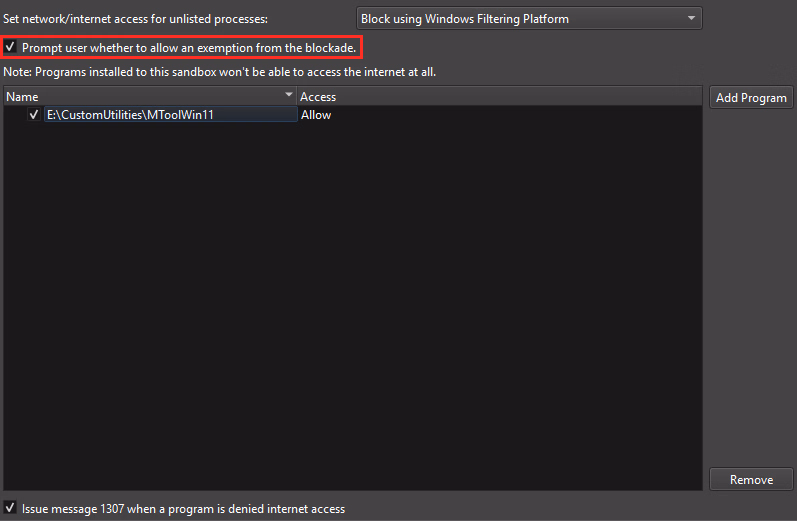Click the 'Prompt user whether to allow' label text

[x=188, y=47]
